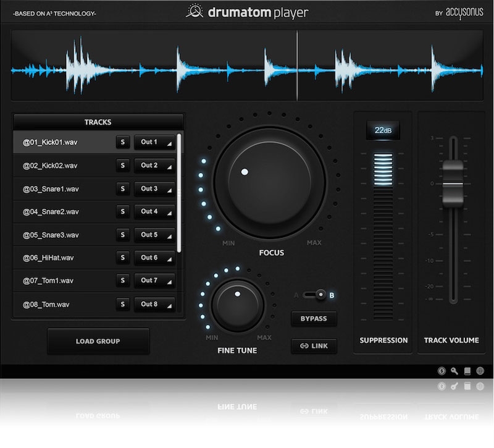Screen dimensions: 494x448
Task: Click the 22dB suppression value field
Action: (x=382, y=130)
